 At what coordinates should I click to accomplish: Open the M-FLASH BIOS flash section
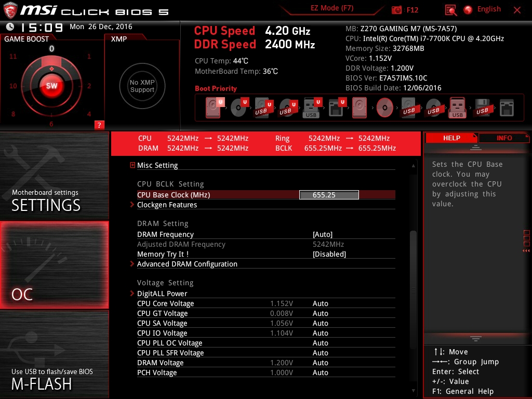(54, 354)
